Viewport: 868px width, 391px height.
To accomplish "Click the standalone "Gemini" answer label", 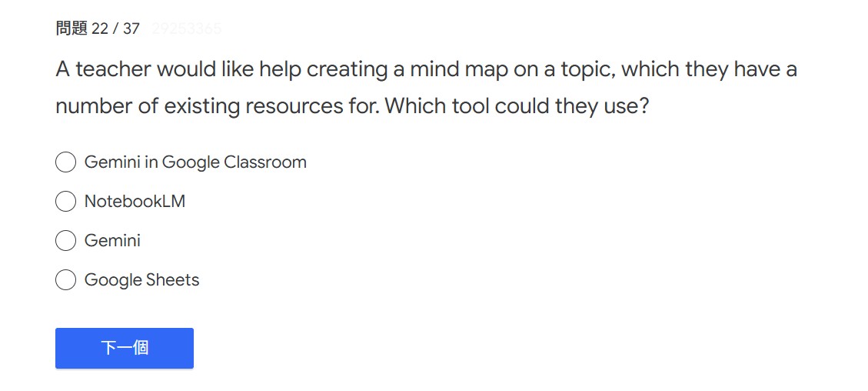I will coord(112,241).
